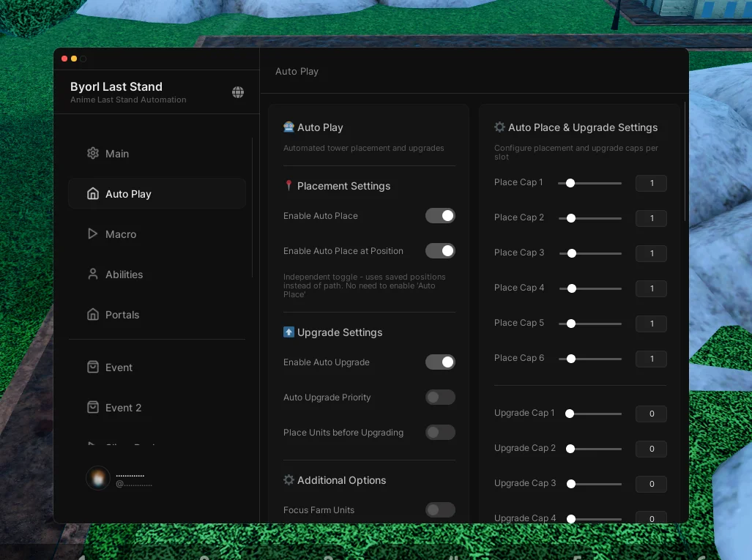Turn off Enable Auto Place at Position
This screenshot has height=560, width=752.
pos(440,251)
